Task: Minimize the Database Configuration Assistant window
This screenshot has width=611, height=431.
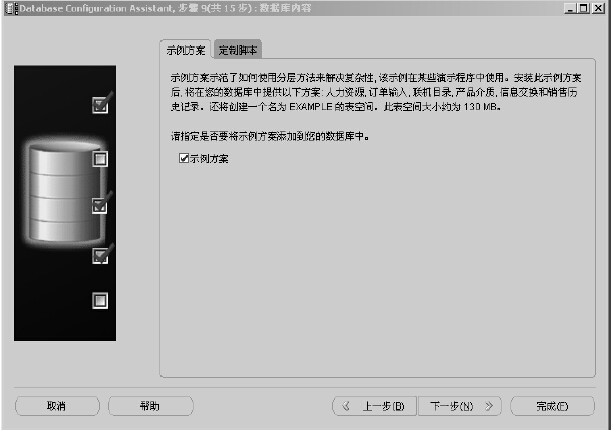Action: [x=570, y=8]
